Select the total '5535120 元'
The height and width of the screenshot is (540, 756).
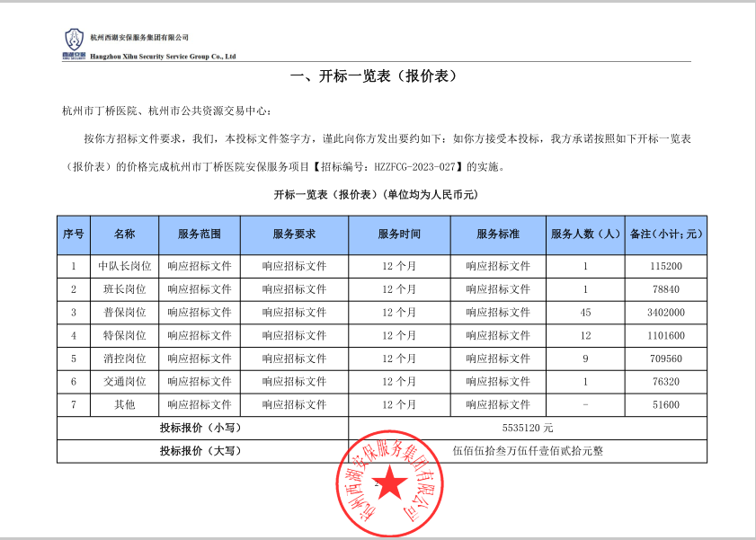point(528,428)
